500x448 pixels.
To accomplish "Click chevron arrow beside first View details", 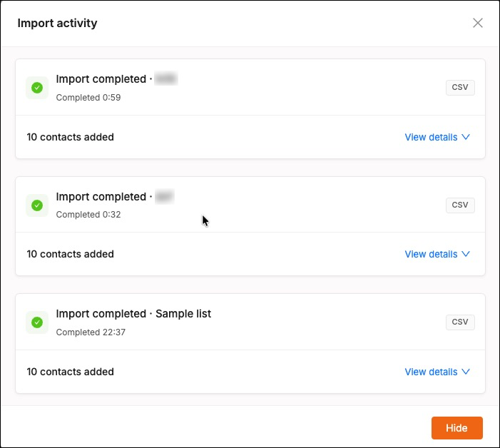I will (x=466, y=137).
